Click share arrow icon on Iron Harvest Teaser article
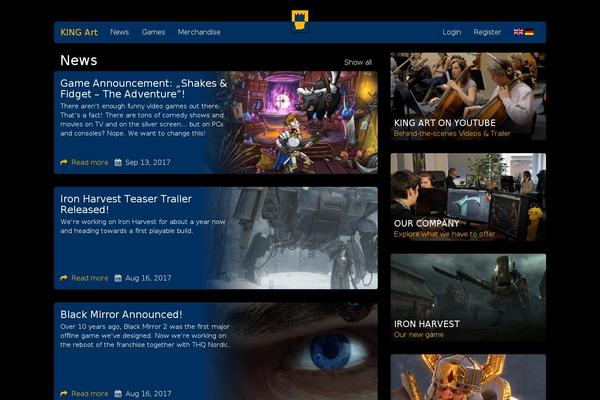This screenshot has height=400, width=600. [x=64, y=278]
